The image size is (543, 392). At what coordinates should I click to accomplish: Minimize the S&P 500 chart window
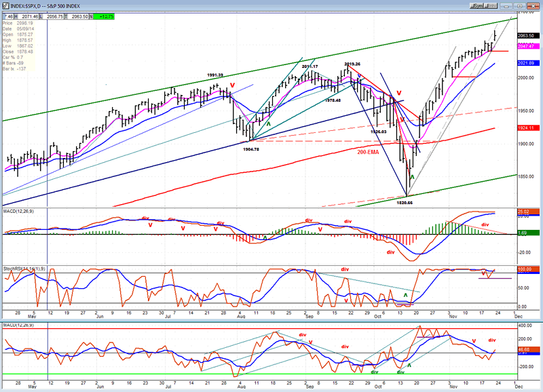click(x=507, y=6)
